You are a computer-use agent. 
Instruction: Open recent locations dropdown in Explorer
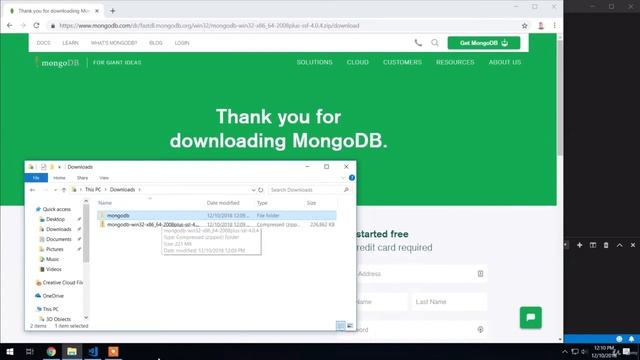pyautogui.click(x=55, y=190)
